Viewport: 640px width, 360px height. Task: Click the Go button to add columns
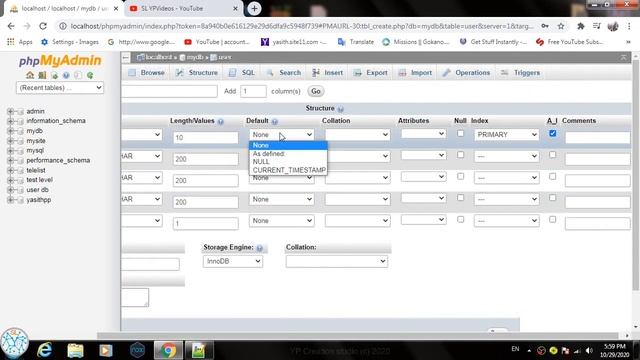click(x=316, y=91)
